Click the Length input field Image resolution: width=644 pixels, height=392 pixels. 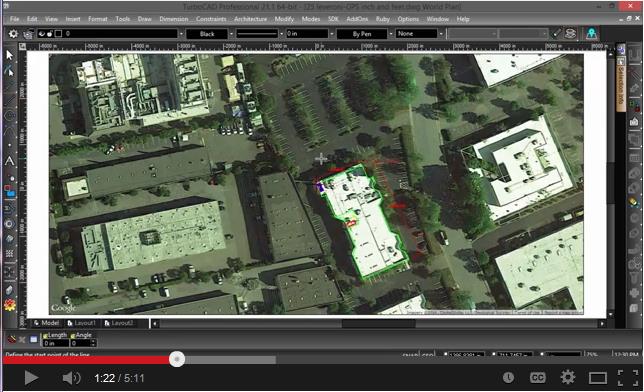click(x=55, y=343)
